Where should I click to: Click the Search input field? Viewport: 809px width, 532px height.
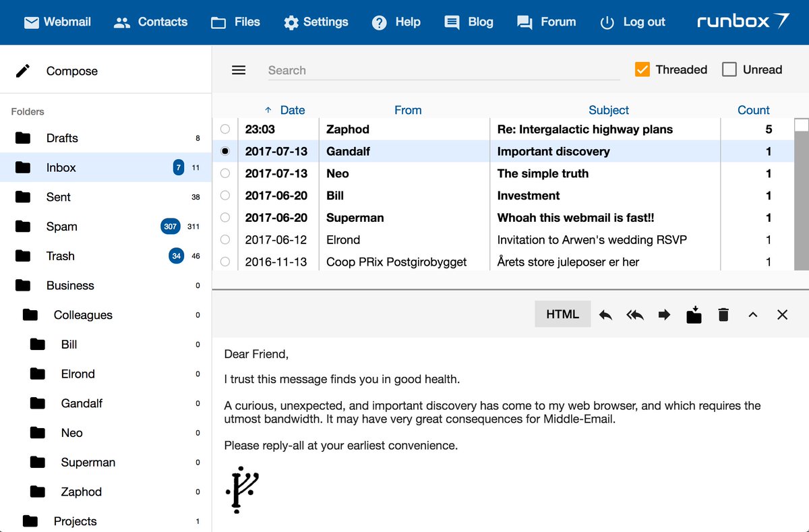coord(444,70)
